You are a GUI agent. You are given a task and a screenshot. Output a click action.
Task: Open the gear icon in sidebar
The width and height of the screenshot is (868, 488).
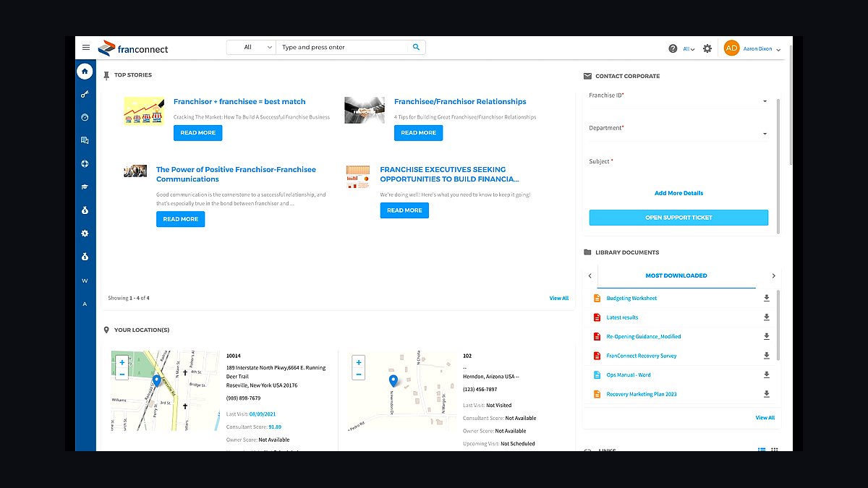coord(85,234)
